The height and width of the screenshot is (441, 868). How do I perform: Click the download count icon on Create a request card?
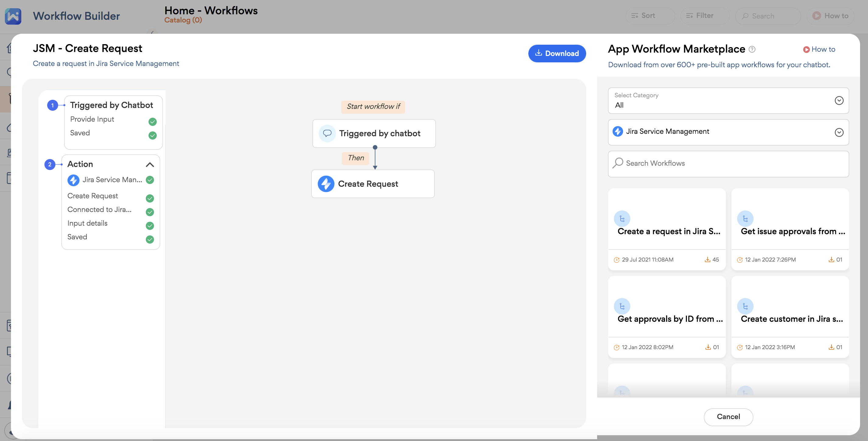click(707, 259)
